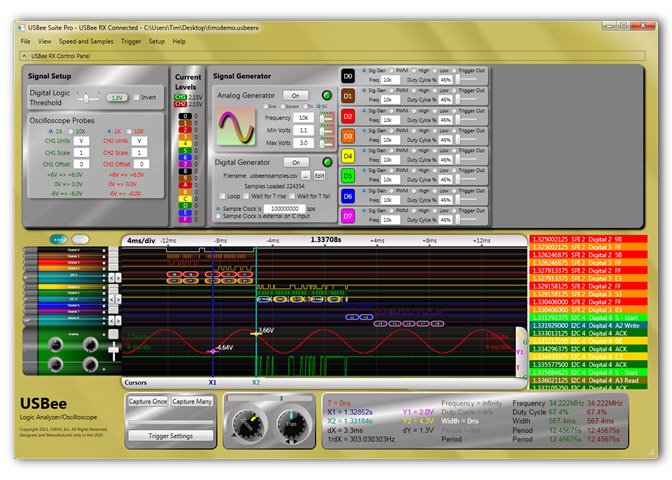Adjust the D0 duty cycle slider

pyautogui.click(x=466, y=80)
